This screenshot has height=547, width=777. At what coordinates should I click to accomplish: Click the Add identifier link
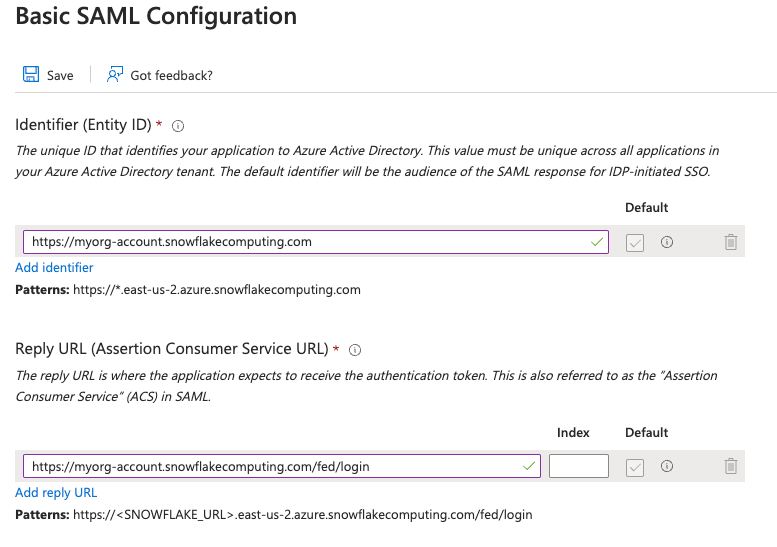pyautogui.click(x=54, y=268)
